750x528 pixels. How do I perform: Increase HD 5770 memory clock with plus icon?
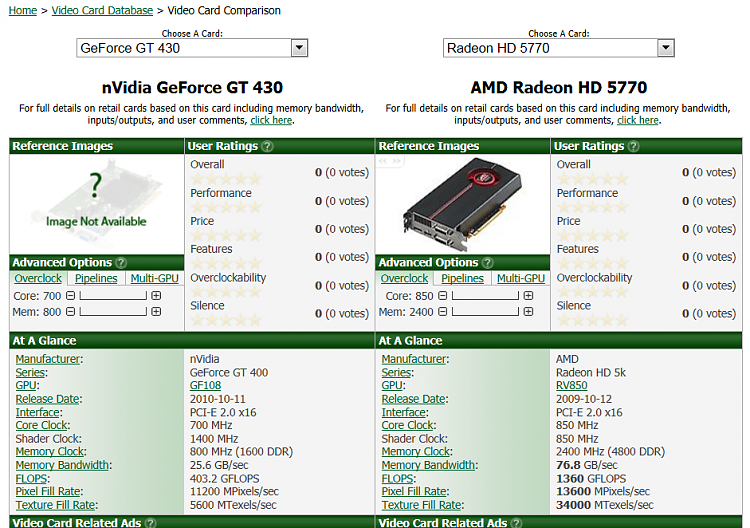[528, 312]
